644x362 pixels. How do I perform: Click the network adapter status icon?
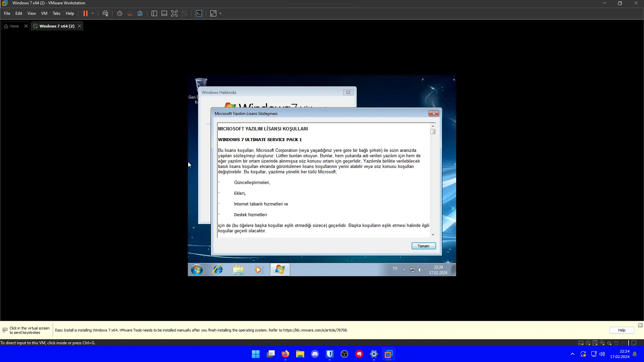(602, 343)
